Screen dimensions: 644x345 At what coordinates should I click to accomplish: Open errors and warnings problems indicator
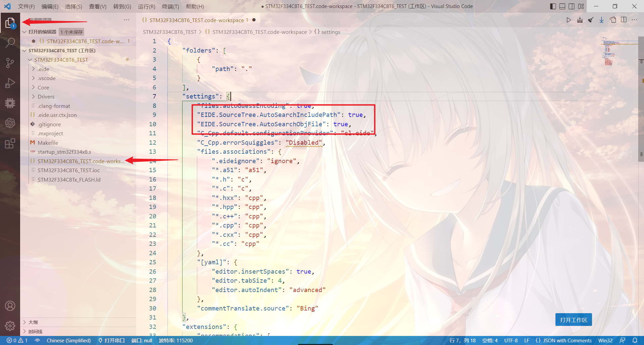tap(17, 340)
